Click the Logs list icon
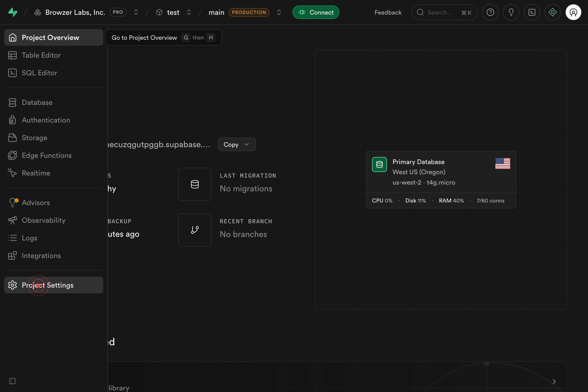Screen dimensions: 588x392 tap(12, 238)
